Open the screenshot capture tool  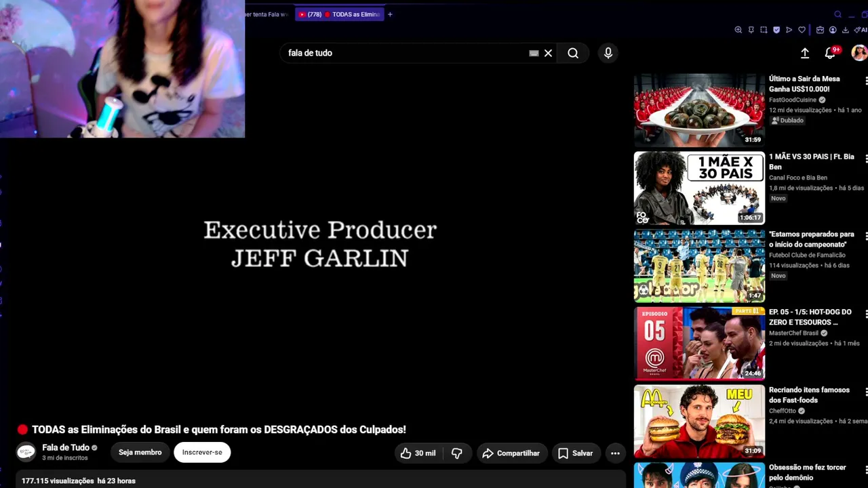764,30
